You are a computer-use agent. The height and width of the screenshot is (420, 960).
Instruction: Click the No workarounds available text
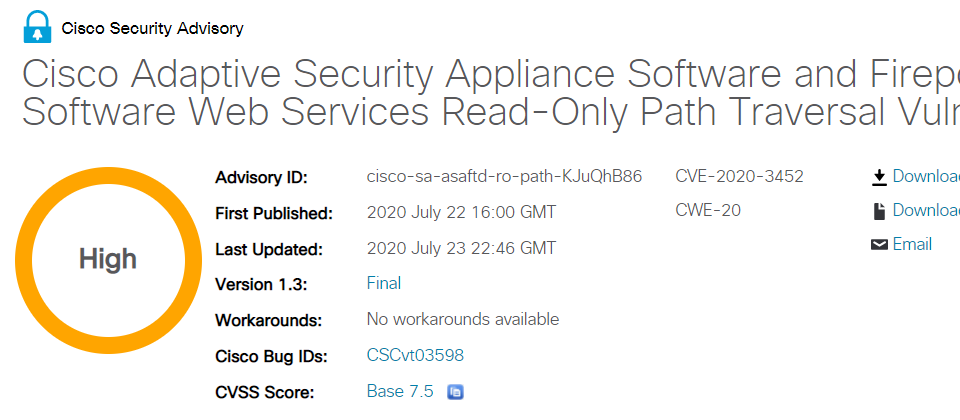463,319
